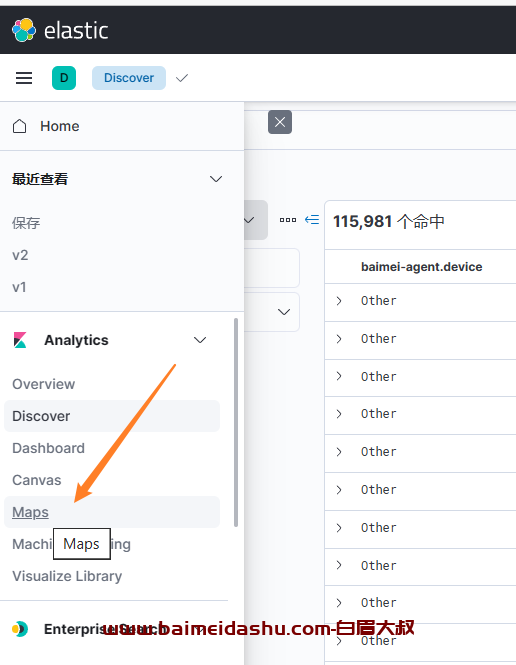This screenshot has height=665, width=516.
Task: Toggle the hamburger navigation menu
Action: pyautogui.click(x=24, y=78)
